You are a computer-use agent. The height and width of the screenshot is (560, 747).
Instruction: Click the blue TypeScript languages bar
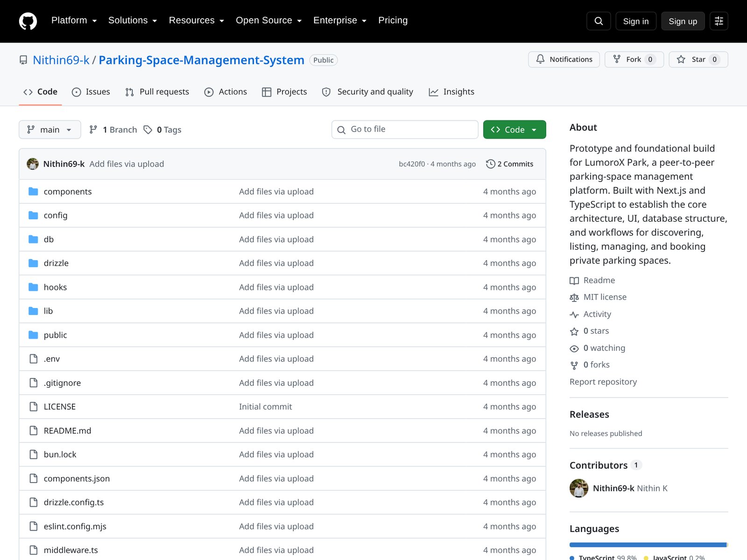point(648,545)
